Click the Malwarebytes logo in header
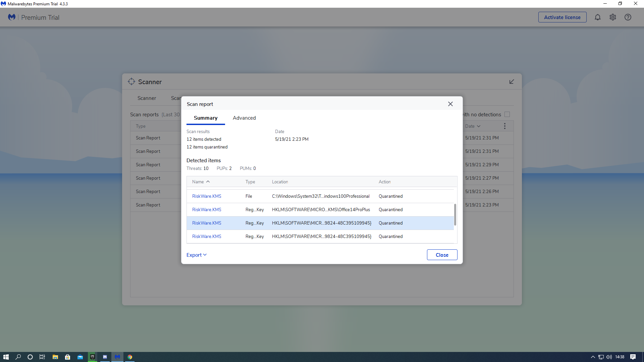Image resolution: width=644 pixels, height=362 pixels. click(12, 17)
